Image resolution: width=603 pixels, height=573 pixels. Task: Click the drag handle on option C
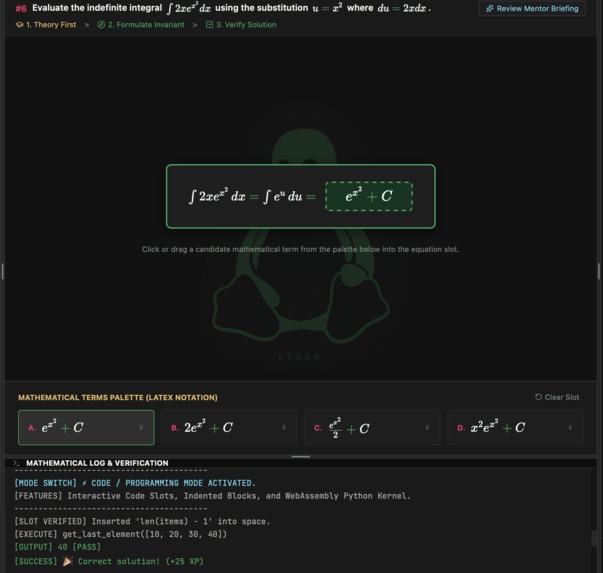427,428
